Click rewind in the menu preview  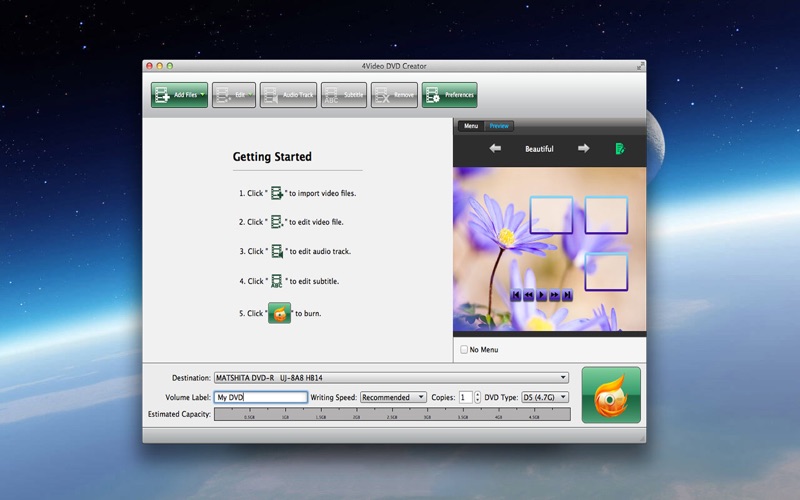[x=529, y=295]
